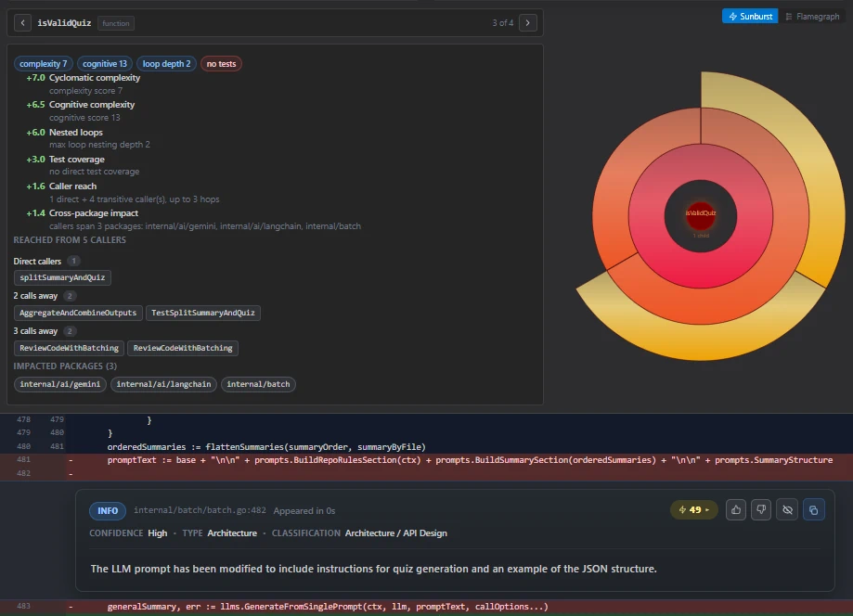Select the internal/ai/langchain package chip

pos(163,384)
